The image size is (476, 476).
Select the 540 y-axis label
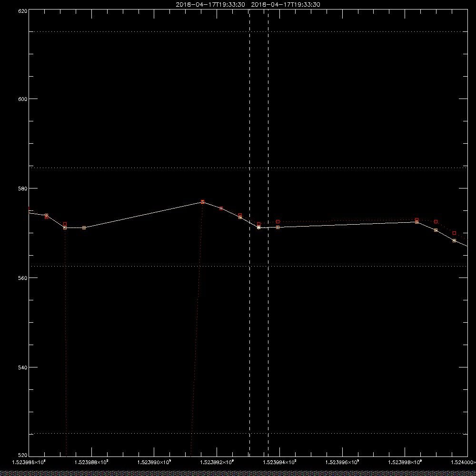pyautogui.click(x=23, y=367)
